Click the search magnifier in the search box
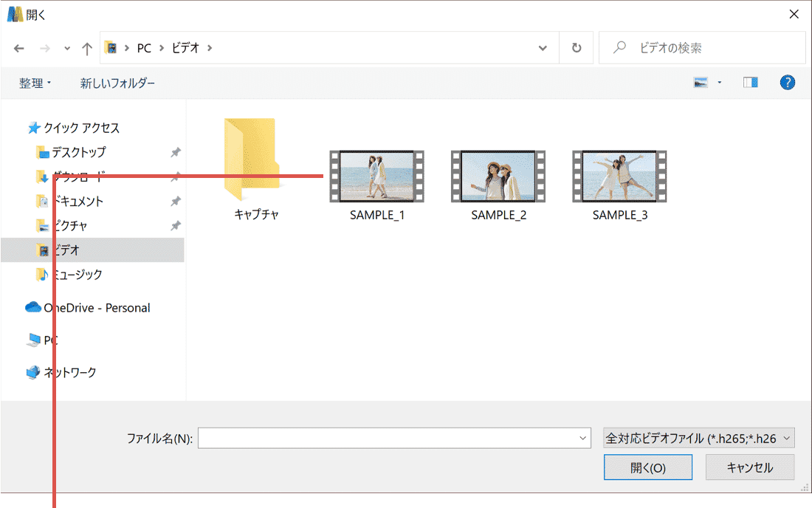The width and height of the screenshot is (812, 508). coord(619,47)
